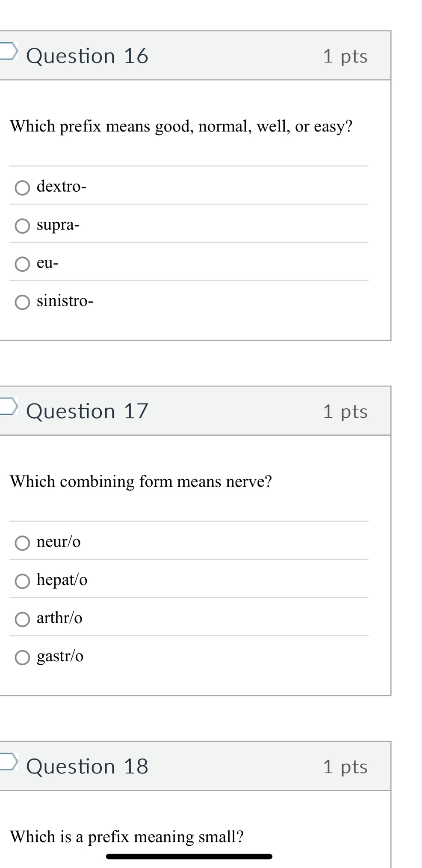This screenshot has height=868, width=422.
Task: Tap the prompt about good, normal, well, or easy
Action: 181,127
